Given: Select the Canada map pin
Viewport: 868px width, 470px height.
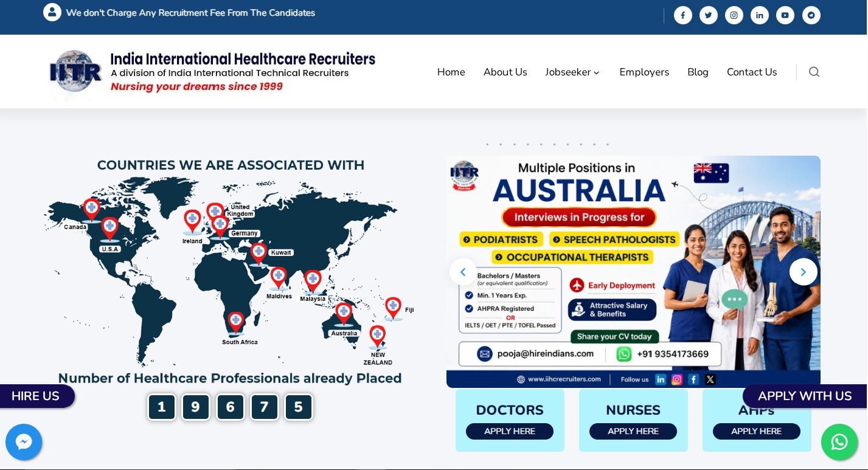Looking at the screenshot, I should click(x=91, y=209).
